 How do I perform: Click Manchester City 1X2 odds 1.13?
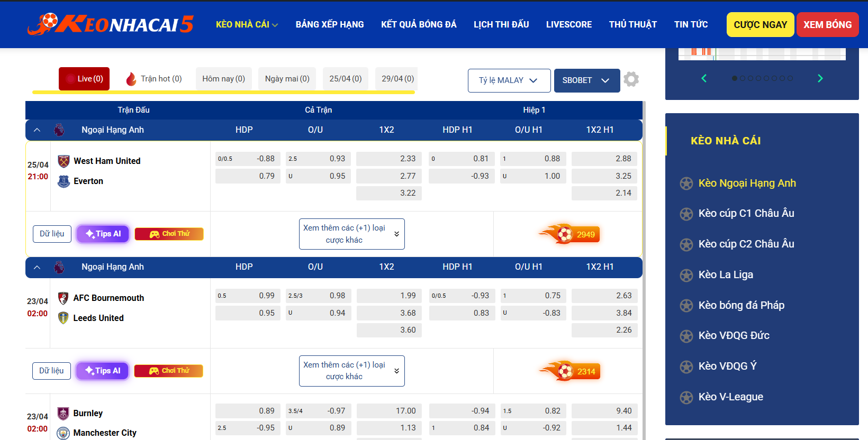[x=389, y=428]
